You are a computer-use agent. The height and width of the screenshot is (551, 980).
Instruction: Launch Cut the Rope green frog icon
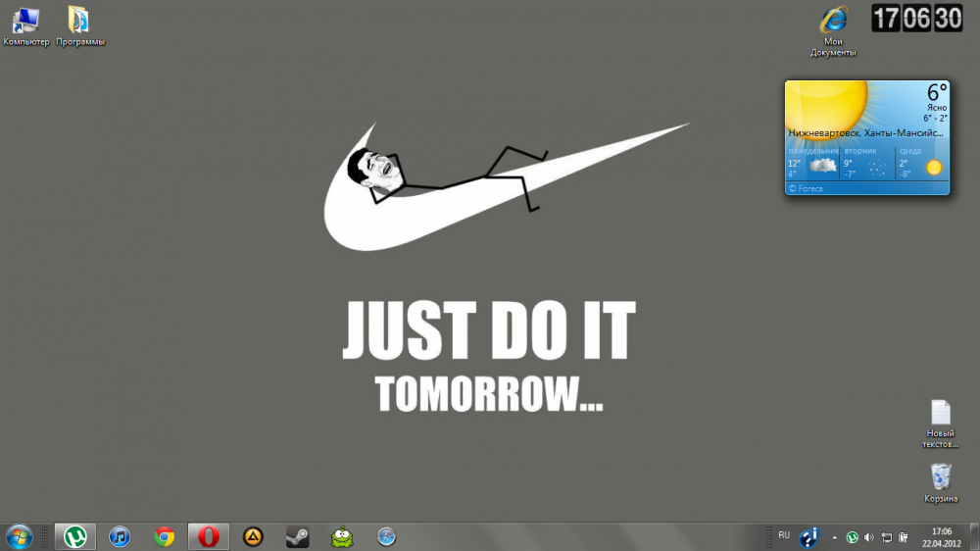coord(342,536)
